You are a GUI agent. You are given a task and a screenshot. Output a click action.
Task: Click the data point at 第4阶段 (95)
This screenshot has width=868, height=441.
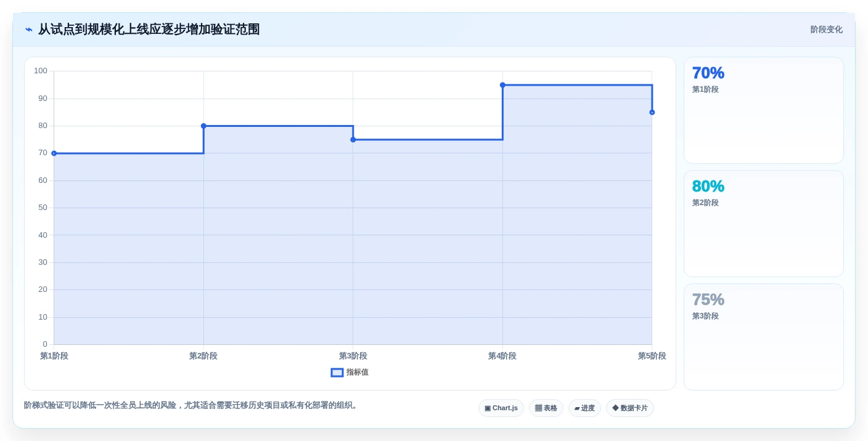tap(502, 85)
